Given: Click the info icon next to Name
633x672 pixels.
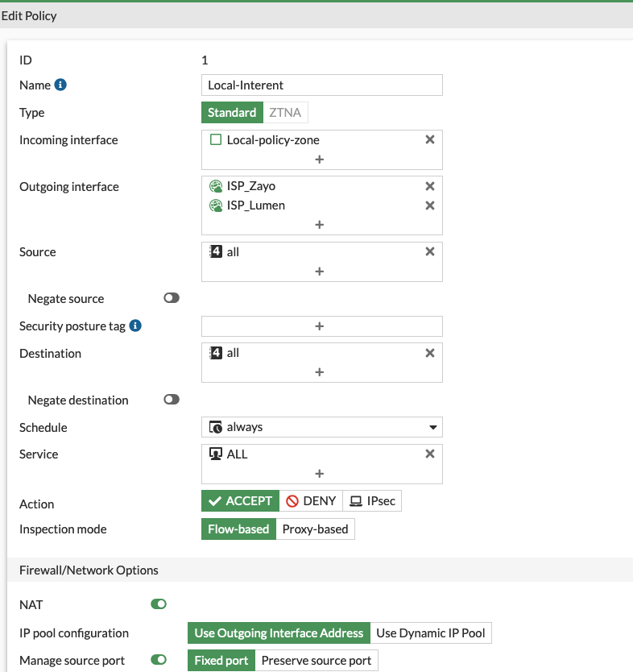Looking at the screenshot, I should point(60,85).
